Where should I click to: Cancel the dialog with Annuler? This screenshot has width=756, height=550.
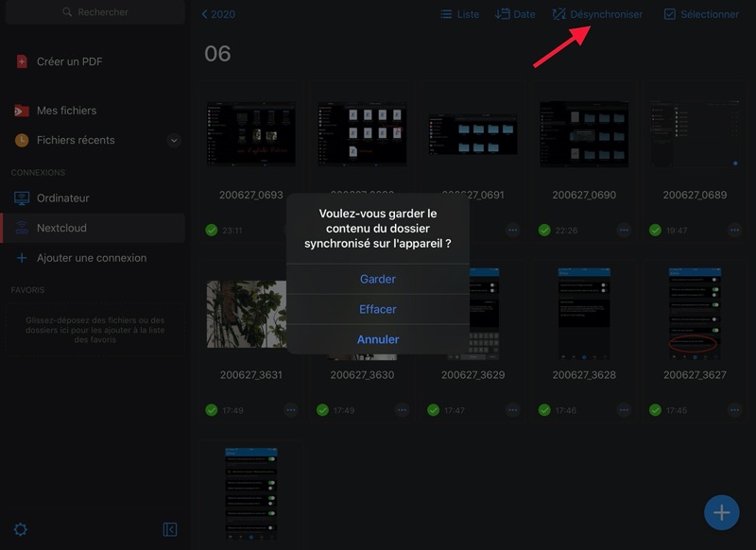coord(377,339)
